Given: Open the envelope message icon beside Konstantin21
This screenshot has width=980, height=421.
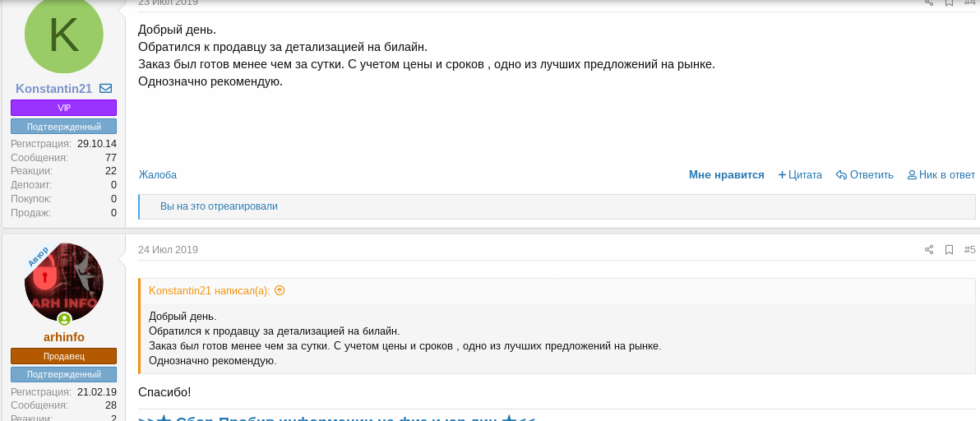Looking at the screenshot, I should tap(105, 89).
